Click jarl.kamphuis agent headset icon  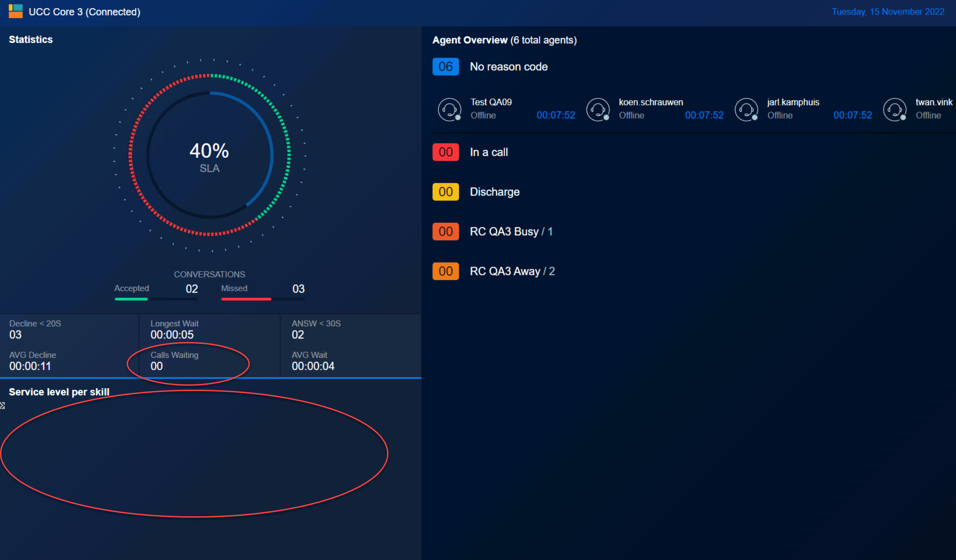(746, 109)
